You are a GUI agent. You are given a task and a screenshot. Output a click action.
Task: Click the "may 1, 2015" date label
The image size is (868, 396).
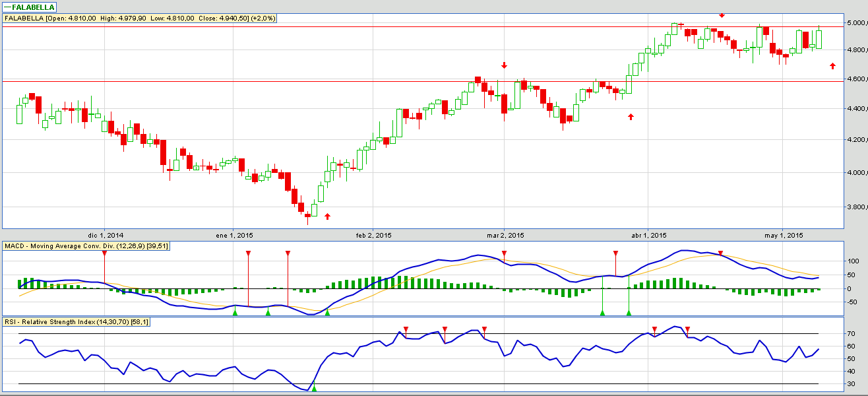pyautogui.click(x=784, y=235)
